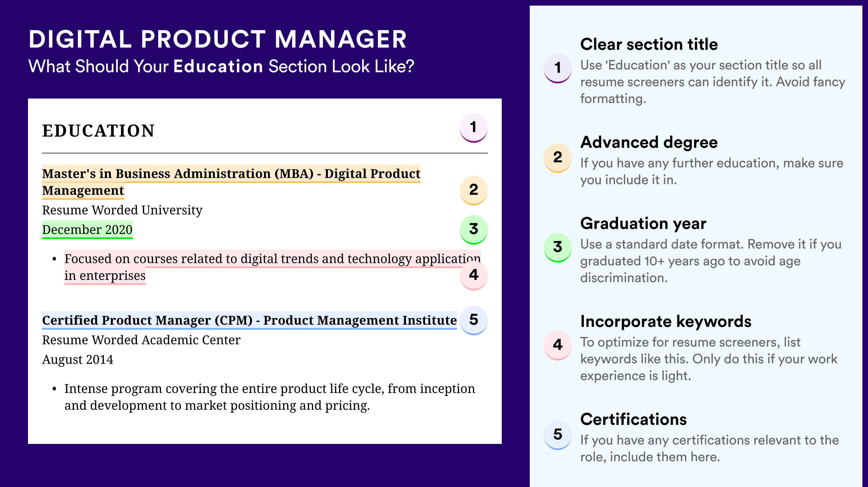This screenshot has height=487, width=868.
Task: Click the pink highlighted coursework bullet text
Action: point(273,267)
